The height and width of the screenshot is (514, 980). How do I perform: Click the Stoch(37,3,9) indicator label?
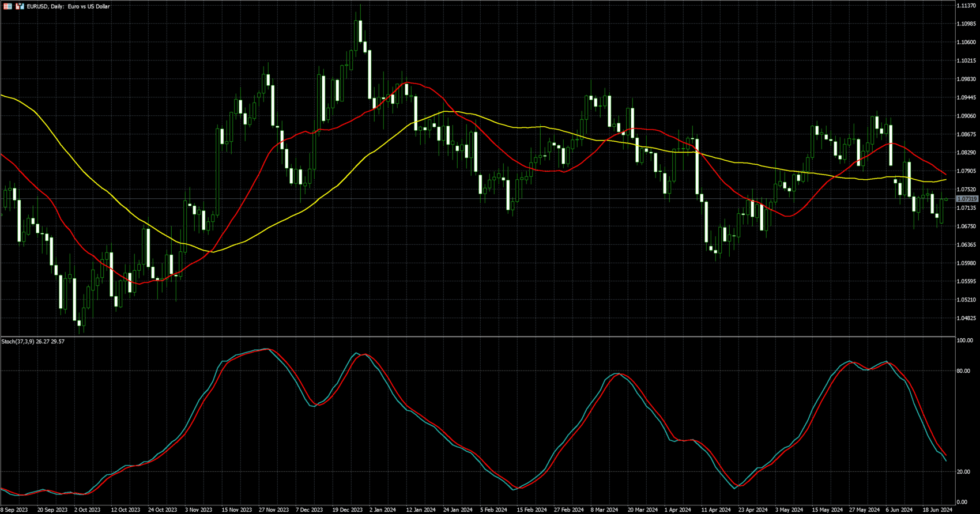[x=33, y=342]
